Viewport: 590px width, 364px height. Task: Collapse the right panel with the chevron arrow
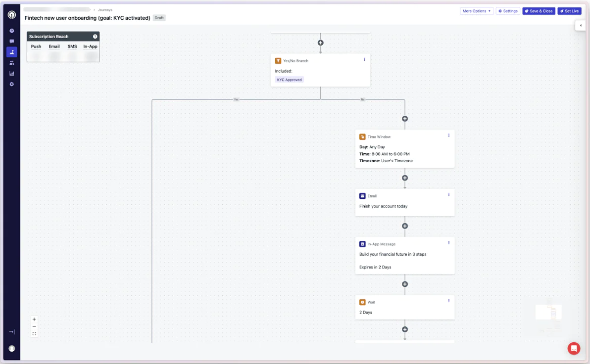click(x=580, y=25)
